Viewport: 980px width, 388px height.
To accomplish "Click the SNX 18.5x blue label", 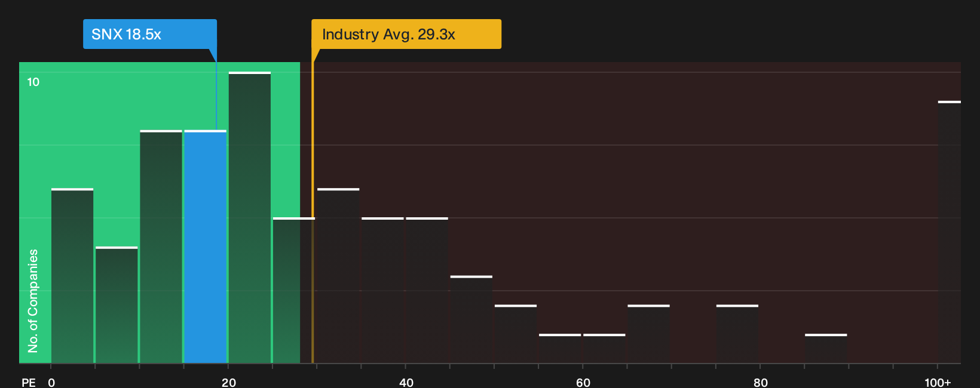I will pyautogui.click(x=150, y=34).
